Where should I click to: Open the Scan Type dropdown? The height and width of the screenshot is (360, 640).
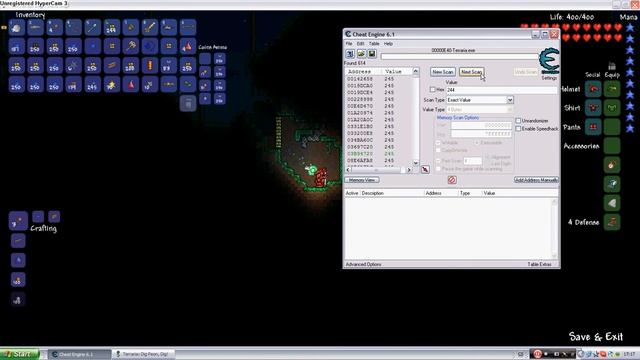[510, 100]
